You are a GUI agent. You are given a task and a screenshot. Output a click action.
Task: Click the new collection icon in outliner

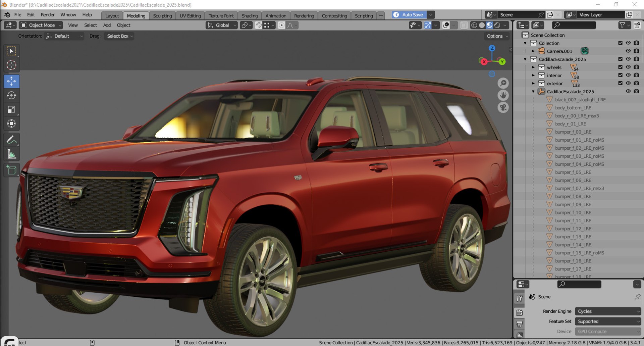[637, 25]
